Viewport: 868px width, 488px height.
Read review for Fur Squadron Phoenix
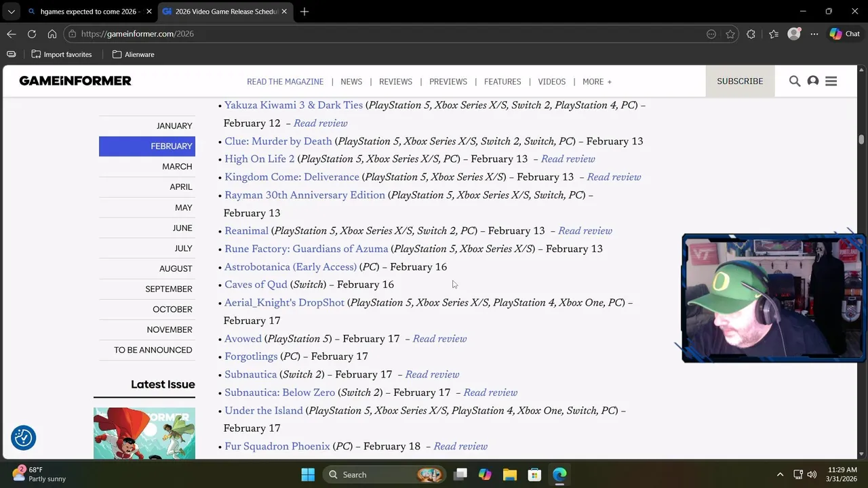click(x=460, y=447)
